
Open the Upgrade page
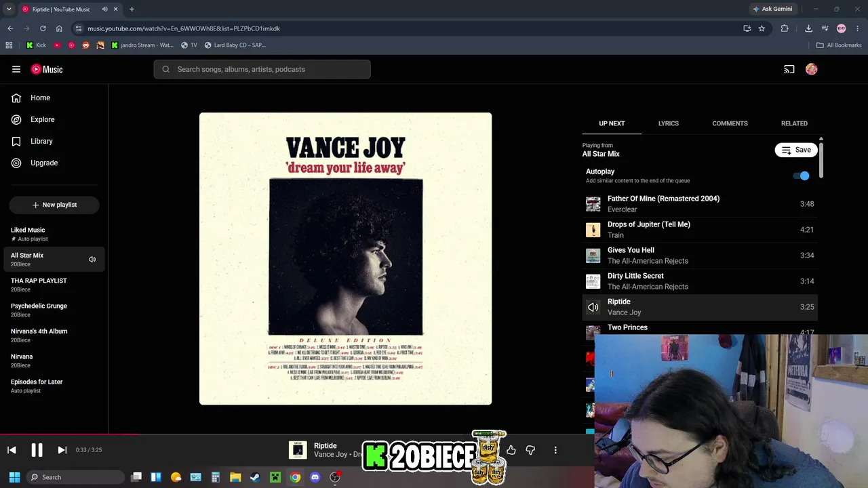[54, 163]
